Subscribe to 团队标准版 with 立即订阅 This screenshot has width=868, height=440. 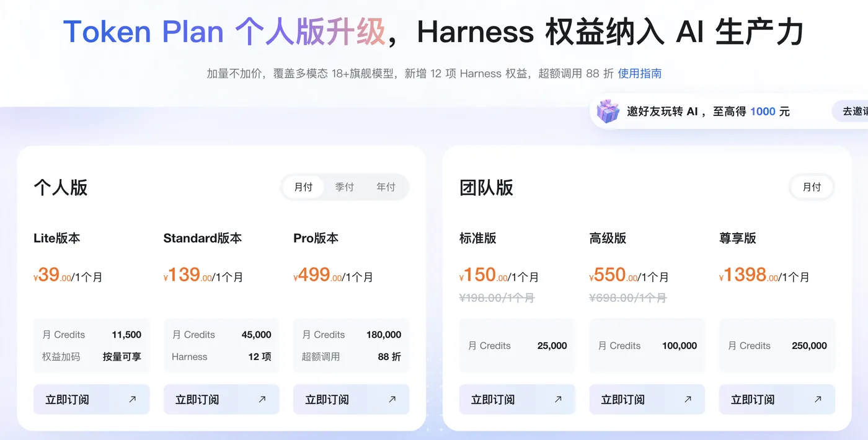[x=517, y=400]
